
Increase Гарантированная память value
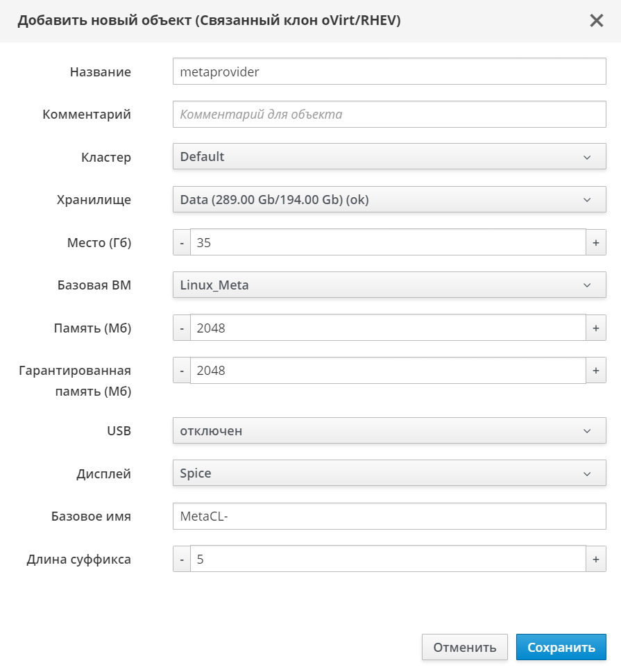[x=596, y=371]
